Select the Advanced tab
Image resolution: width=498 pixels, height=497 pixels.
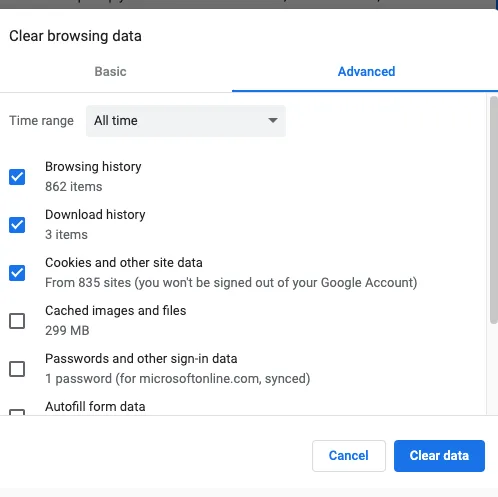tap(366, 72)
